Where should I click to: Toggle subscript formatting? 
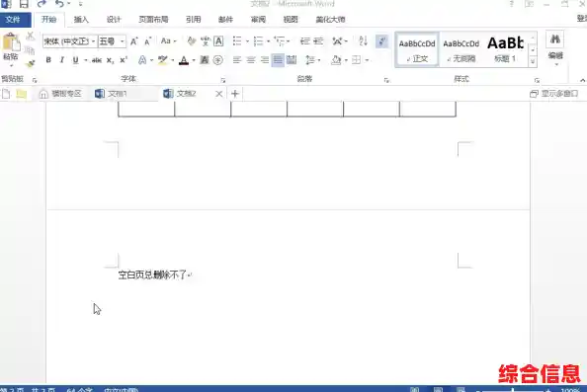pyautogui.click(x=110, y=60)
